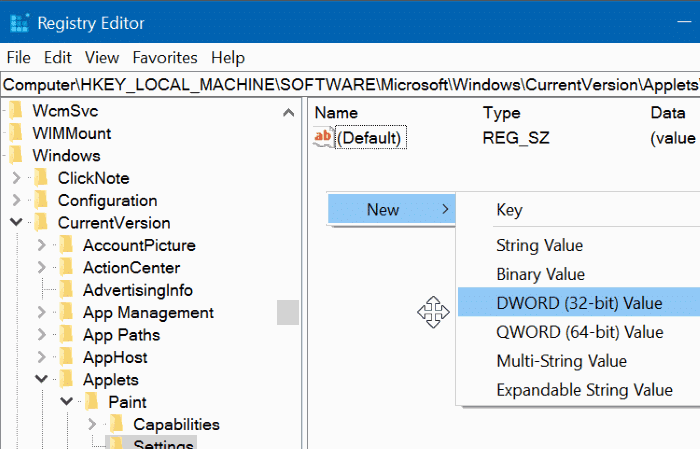Click the Registry Editor app icon in title bar
This screenshot has height=449, width=700.
(19, 23)
